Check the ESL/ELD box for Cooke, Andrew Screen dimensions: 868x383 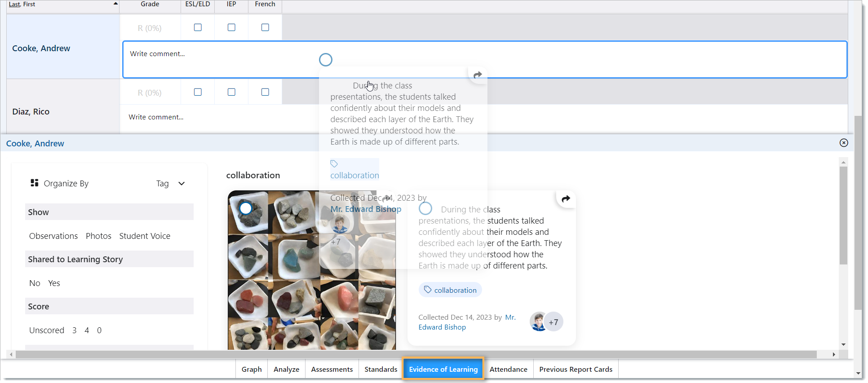click(198, 27)
